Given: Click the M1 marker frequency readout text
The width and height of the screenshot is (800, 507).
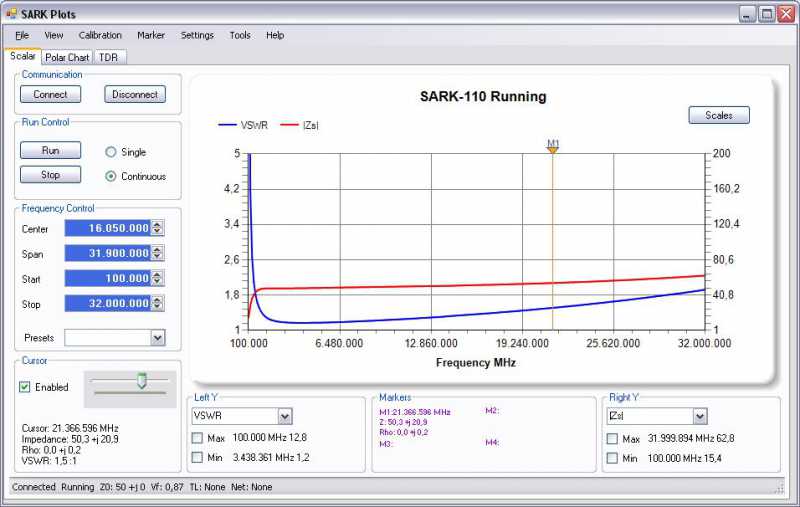Looking at the screenshot, I should click(415, 412).
